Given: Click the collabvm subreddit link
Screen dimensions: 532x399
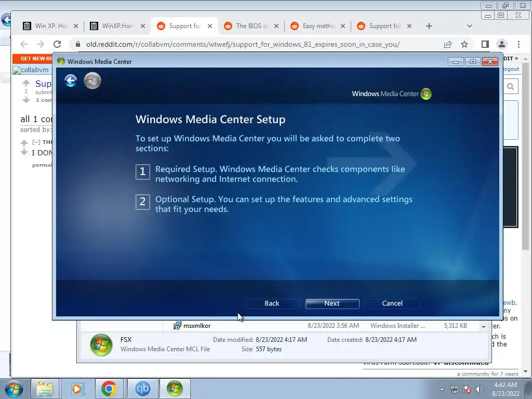Looking at the screenshot, I should click(x=31, y=70).
